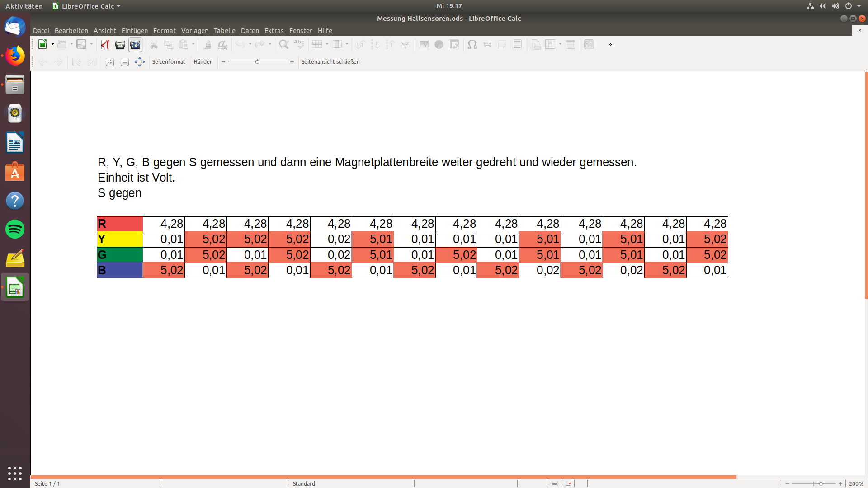Click the Seitenformat button

[169, 62]
